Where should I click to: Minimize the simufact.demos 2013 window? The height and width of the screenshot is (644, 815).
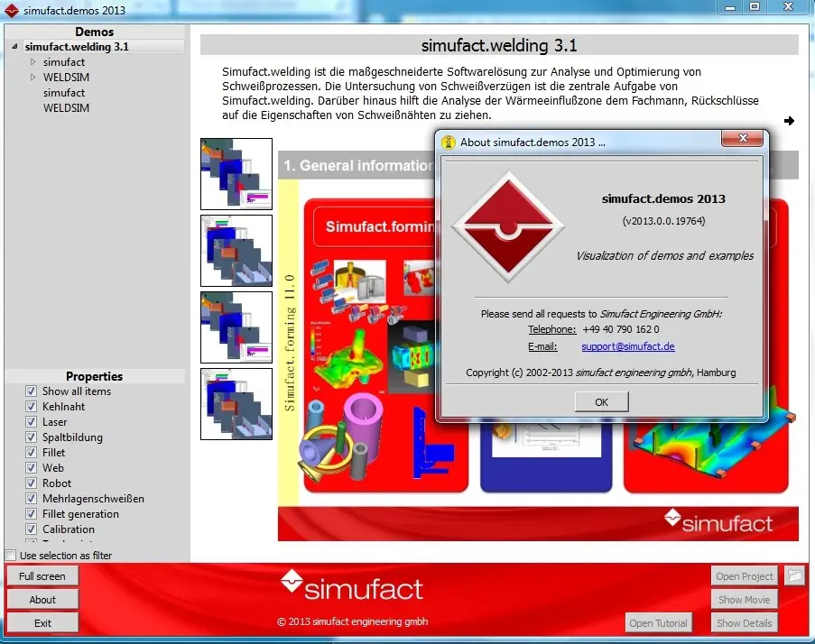730,6
